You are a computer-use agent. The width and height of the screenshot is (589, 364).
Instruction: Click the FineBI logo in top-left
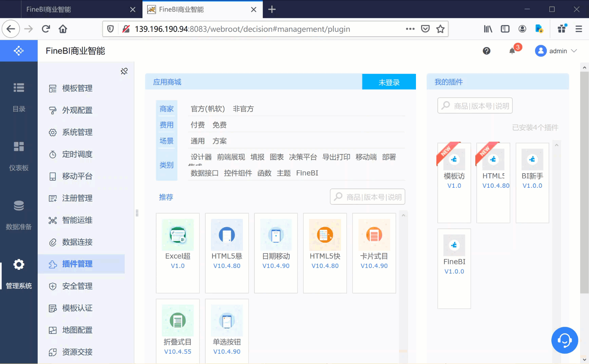(x=19, y=51)
